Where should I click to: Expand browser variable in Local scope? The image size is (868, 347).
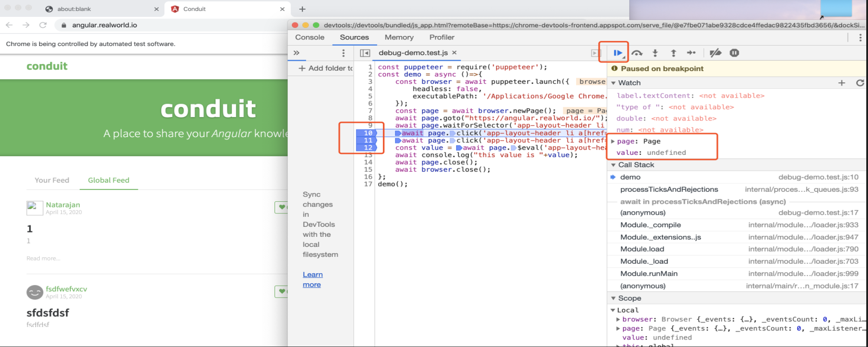tap(618, 319)
